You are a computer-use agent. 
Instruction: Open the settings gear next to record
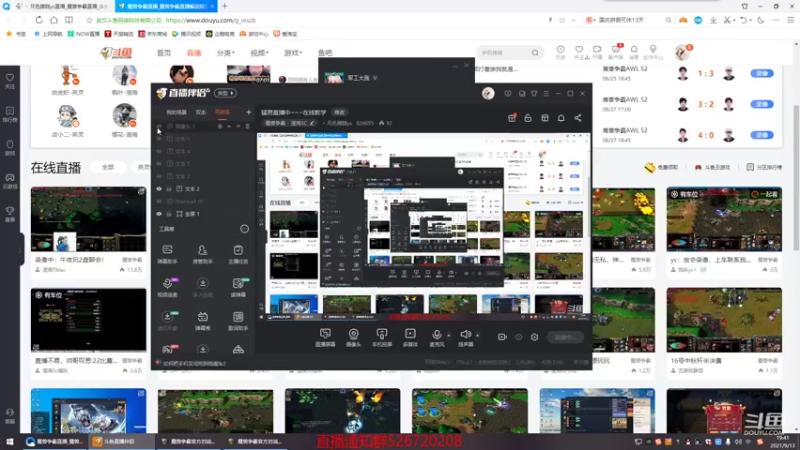pyautogui.click(x=534, y=337)
